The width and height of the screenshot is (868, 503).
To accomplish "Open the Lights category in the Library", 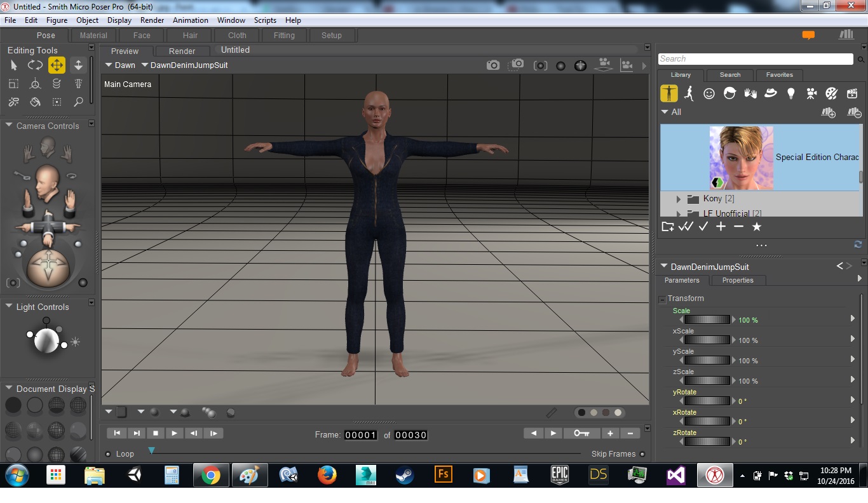I will coord(790,94).
